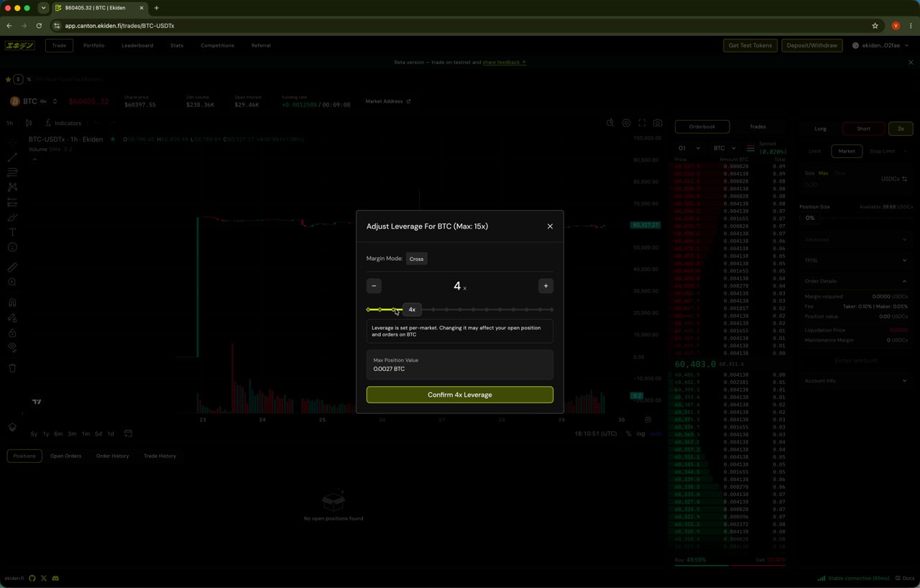Set chart range to 6m

coord(58,433)
